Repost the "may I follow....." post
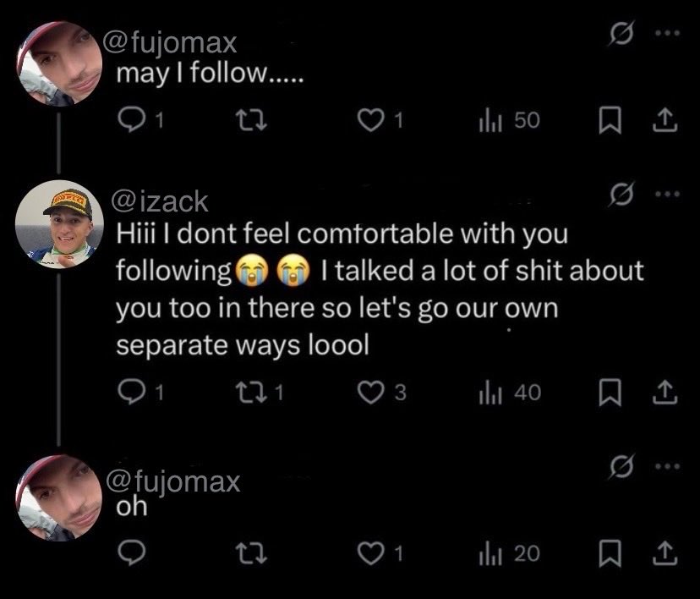 (251, 120)
